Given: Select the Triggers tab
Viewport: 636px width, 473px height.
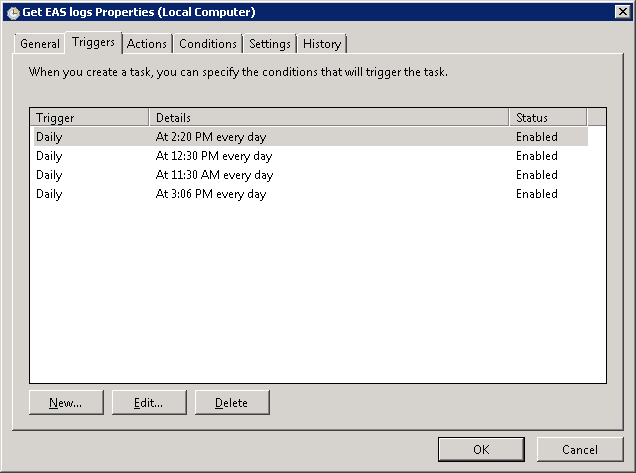Looking at the screenshot, I should pyautogui.click(x=93, y=42).
